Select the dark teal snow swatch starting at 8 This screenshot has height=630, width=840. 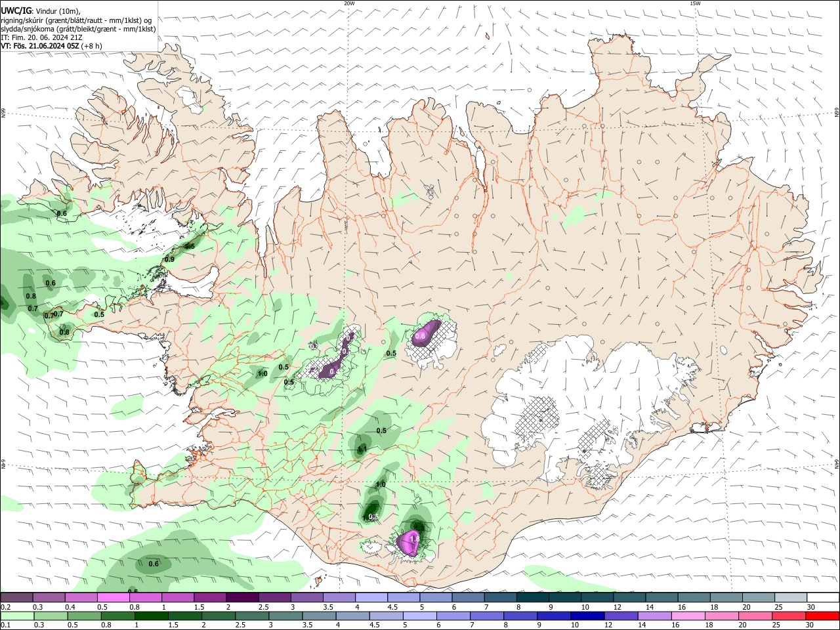[532, 598]
